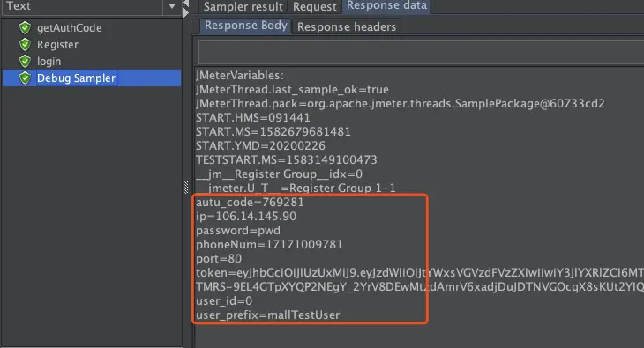Click the Text renderer combo box

point(92,6)
